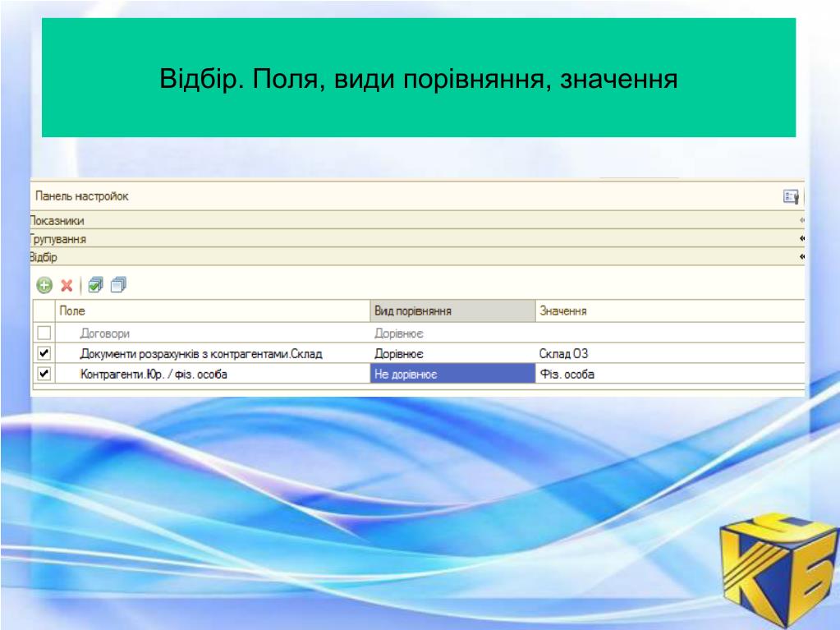Expand the Групування section
Viewport: 840px width, 630px height.
[x=417, y=238]
